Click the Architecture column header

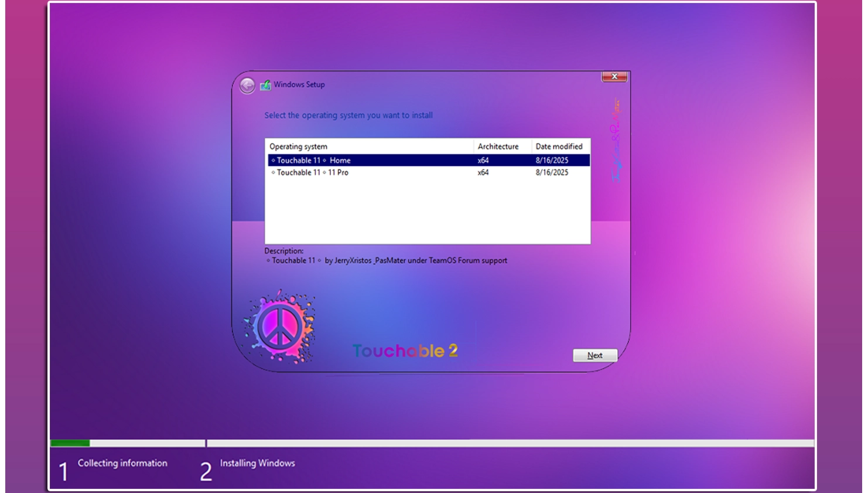(498, 147)
